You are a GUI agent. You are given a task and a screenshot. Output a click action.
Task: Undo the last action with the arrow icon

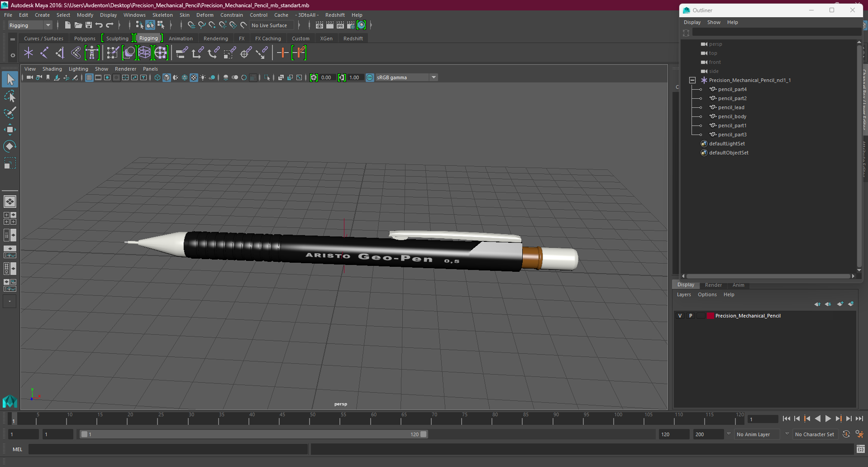tap(99, 25)
